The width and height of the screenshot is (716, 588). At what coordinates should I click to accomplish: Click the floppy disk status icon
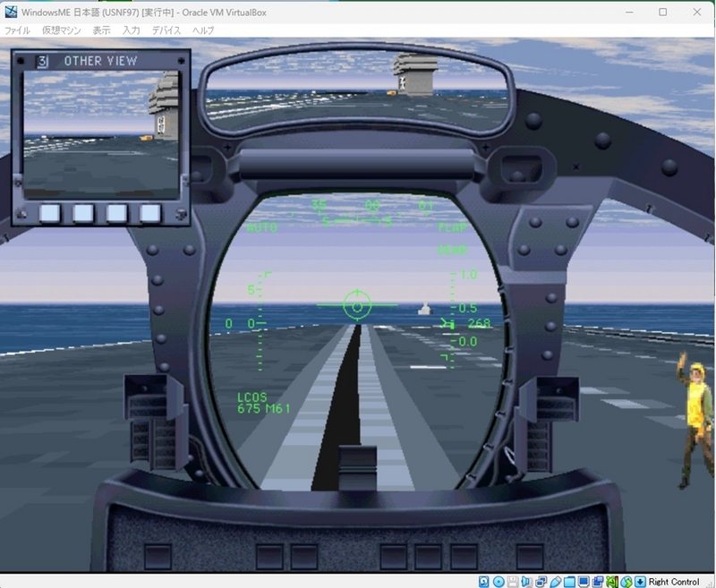coord(512,582)
